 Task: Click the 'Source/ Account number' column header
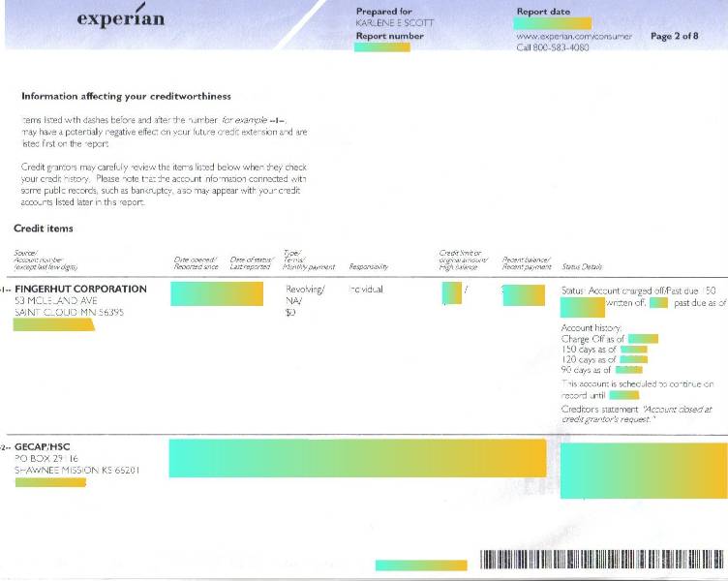point(45,260)
